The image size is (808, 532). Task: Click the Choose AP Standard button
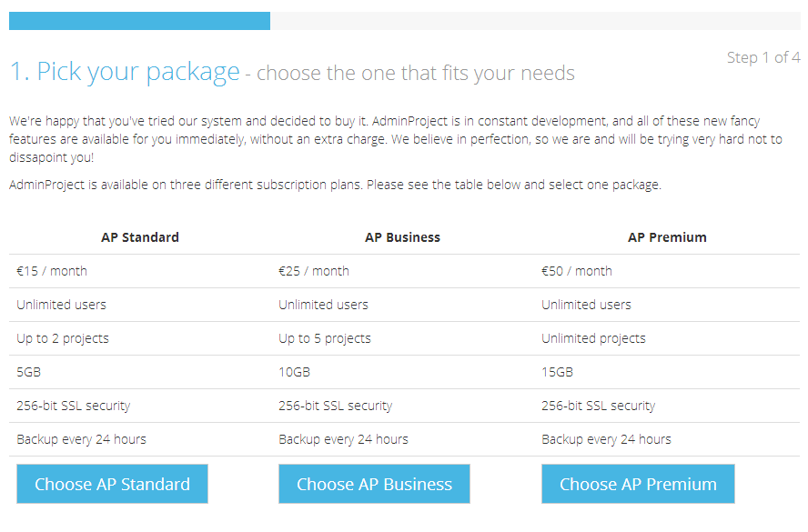coord(112,484)
